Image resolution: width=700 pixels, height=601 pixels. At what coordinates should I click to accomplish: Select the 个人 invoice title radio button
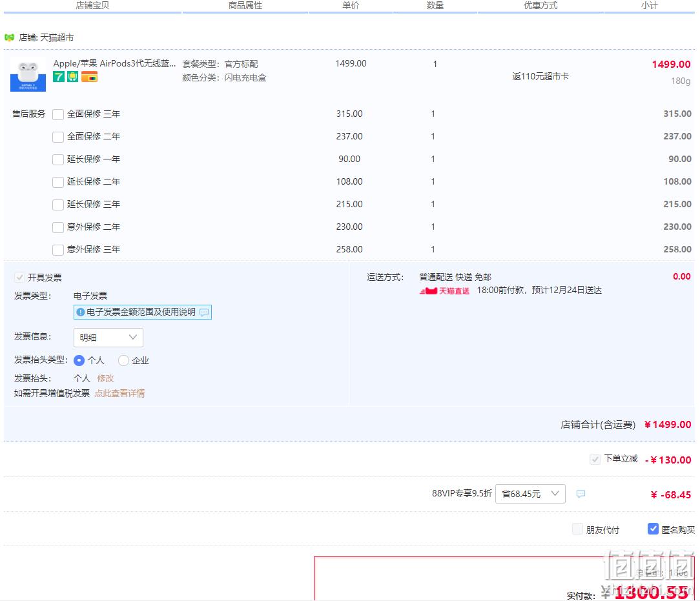tap(79, 360)
